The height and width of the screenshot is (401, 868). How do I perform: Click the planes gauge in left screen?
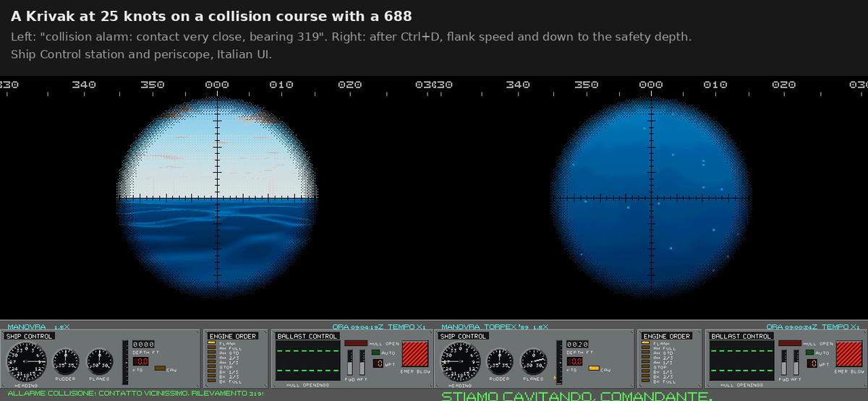pyautogui.click(x=100, y=361)
